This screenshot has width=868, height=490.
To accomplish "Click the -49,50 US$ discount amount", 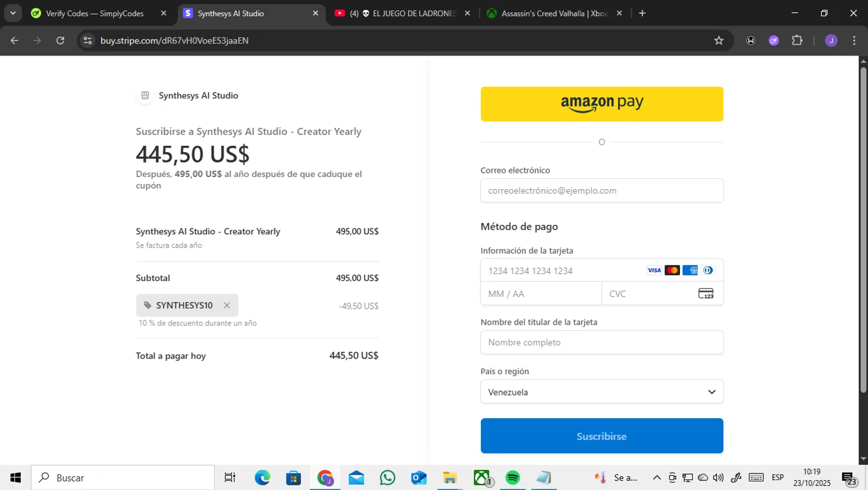I will point(359,306).
